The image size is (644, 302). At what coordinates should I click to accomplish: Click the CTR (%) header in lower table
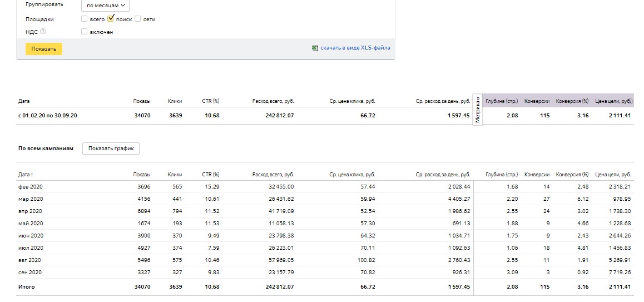coord(210,175)
